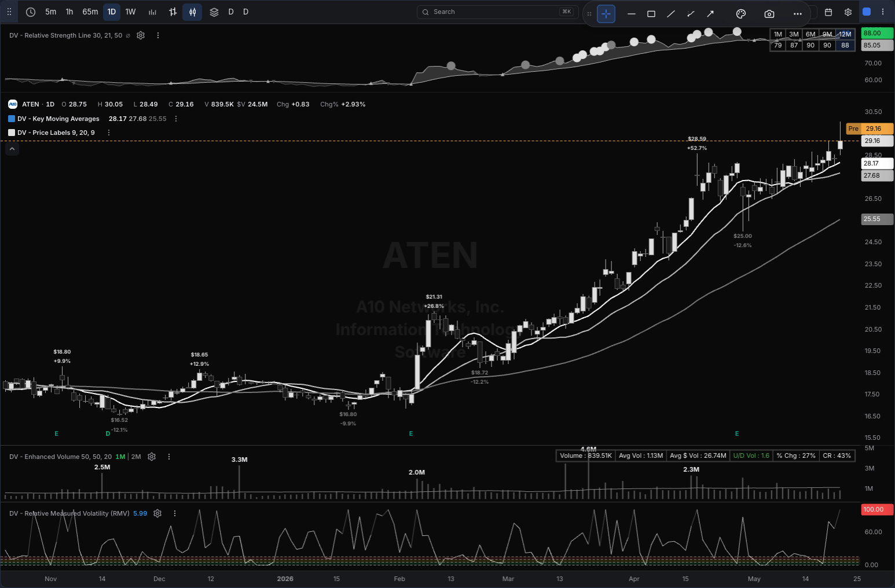Click the ATEN · 1D symbol label
Image resolution: width=895 pixels, height=588 pixels.
(38, 104)
